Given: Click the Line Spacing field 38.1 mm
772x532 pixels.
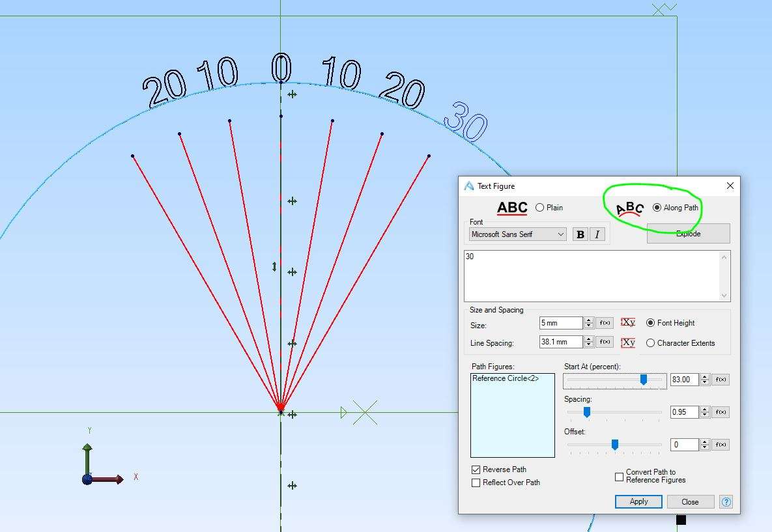Looking at the screenshot, I should (561, 342).
